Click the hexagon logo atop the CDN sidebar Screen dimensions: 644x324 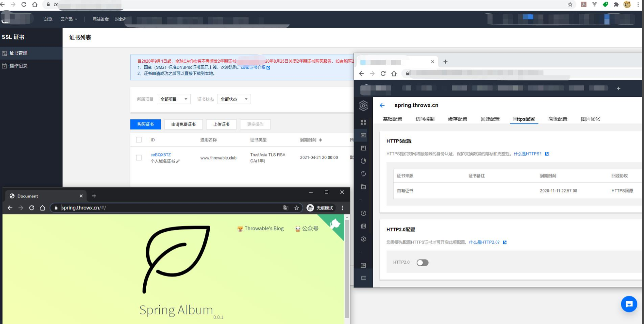tap(363, 105)
